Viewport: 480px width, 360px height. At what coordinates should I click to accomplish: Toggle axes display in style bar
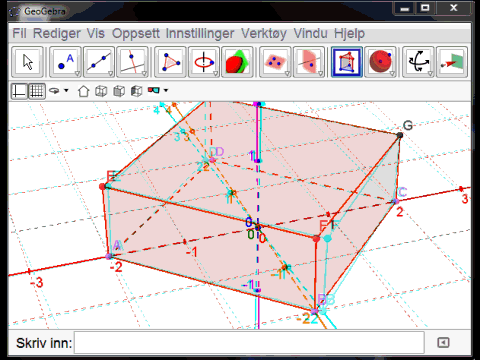pyautogui.click(x=19, y=91)
